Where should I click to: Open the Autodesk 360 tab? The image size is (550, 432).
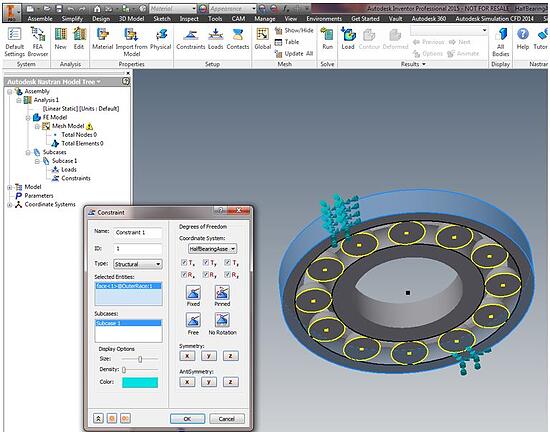pos(429,19)
